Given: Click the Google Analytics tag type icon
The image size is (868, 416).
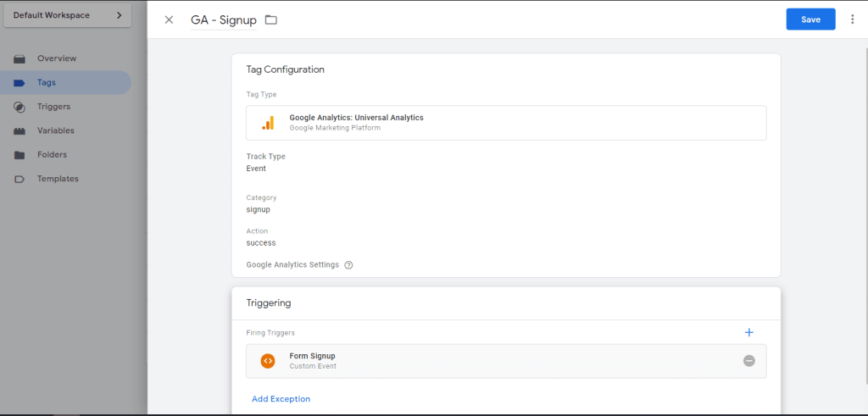Looking at the screenshot, I should [268, 123].
